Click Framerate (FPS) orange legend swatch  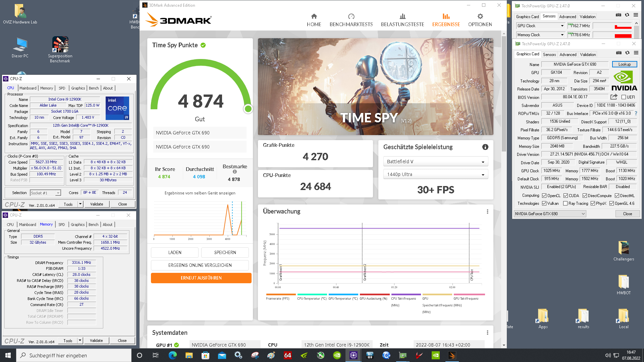(x=281, y=295)
